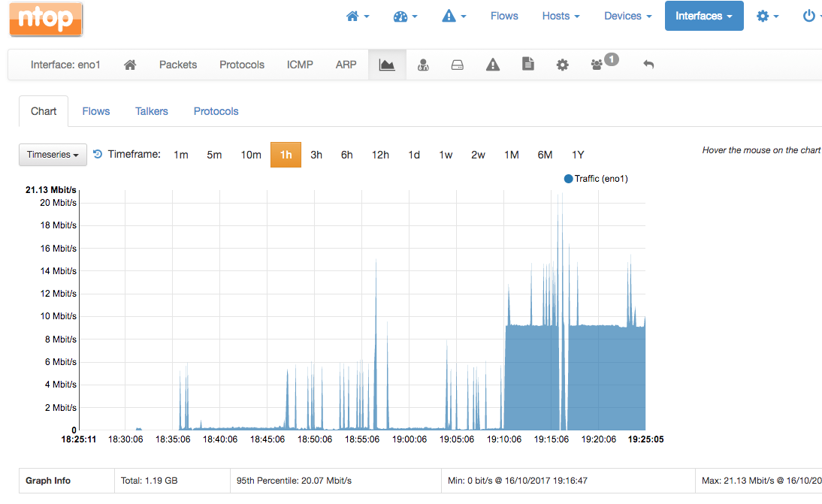Switch to the Talkers tab
Viewport: 822px width, 504px height.
[151, 110]
